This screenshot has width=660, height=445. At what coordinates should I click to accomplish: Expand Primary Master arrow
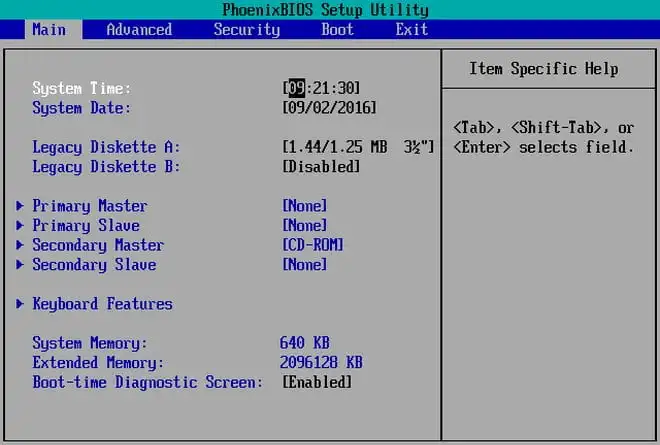(x=20, y=206)
